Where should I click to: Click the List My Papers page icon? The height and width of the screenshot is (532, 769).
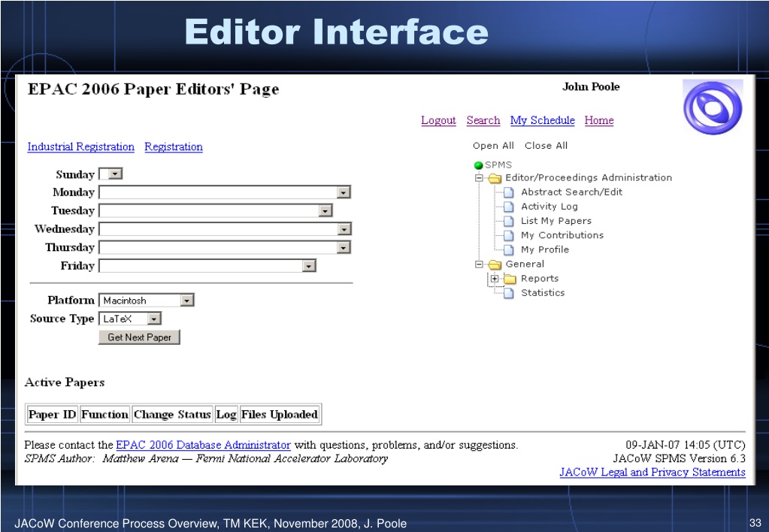tap(509, 221)
